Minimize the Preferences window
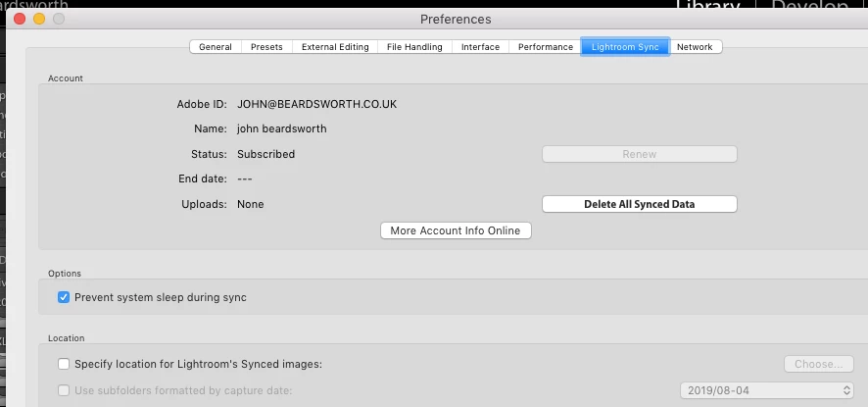Image resolution: width=868 pixels, height=407 pixels. [x=39, y=19]
